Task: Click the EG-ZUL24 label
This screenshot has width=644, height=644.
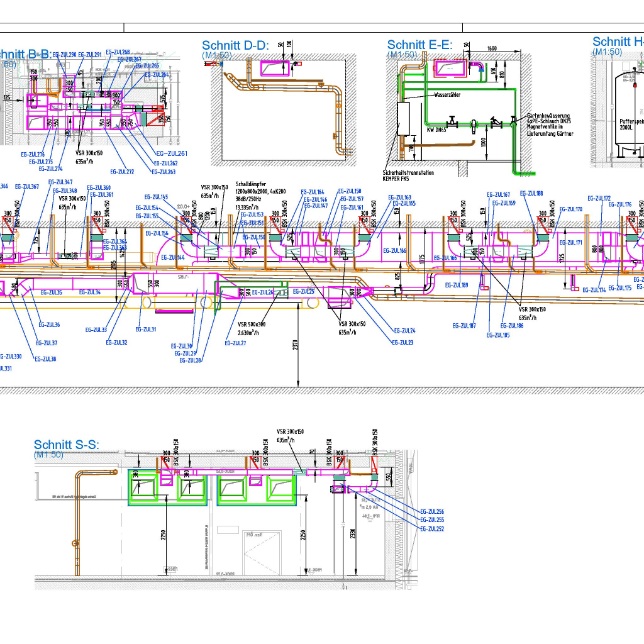Action: pos(404,331)
